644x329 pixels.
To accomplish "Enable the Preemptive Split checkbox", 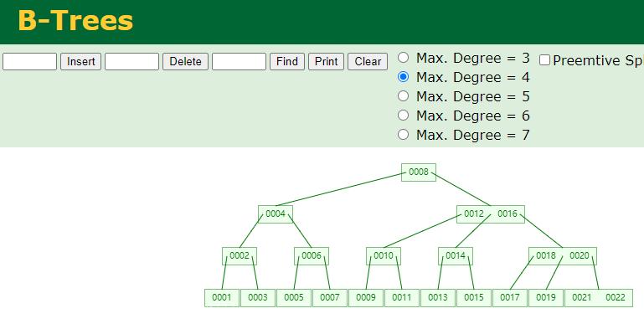I will point(544,60).
